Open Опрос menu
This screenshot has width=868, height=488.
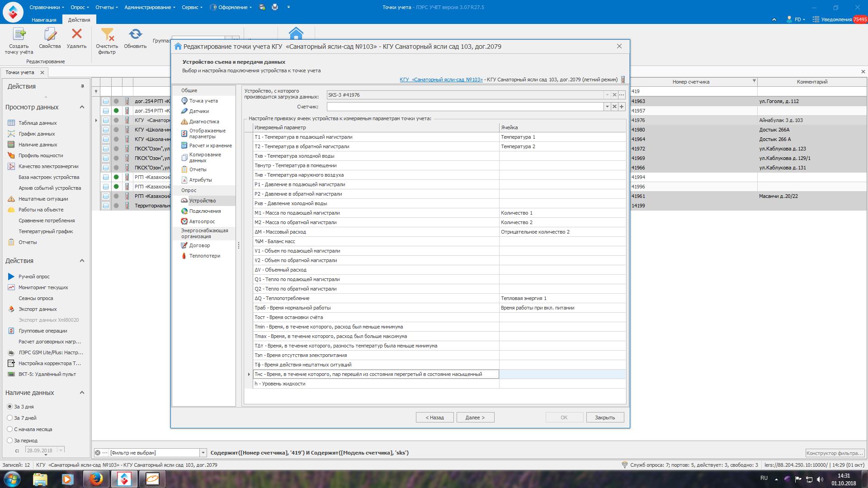pyautogui.click(x=80, y=7)
